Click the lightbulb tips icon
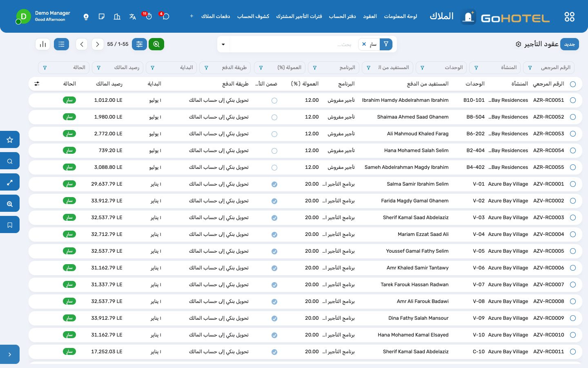Viewport: 588px width, 368px height. tap(86, 17)
